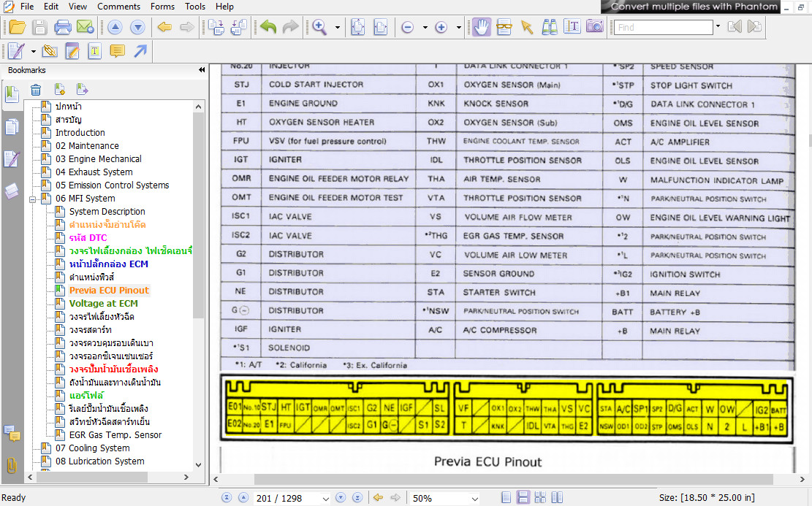Image resolution: width=812 pixels, height=506 pixels.
Task: Switch to single page layout
Action: [506, 498]
